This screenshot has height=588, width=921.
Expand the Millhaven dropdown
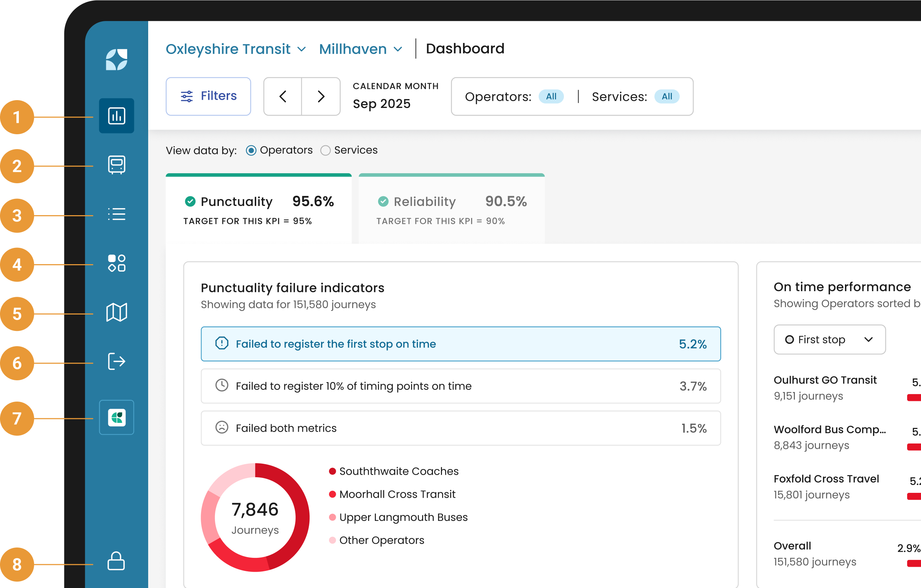pos(360,49)
